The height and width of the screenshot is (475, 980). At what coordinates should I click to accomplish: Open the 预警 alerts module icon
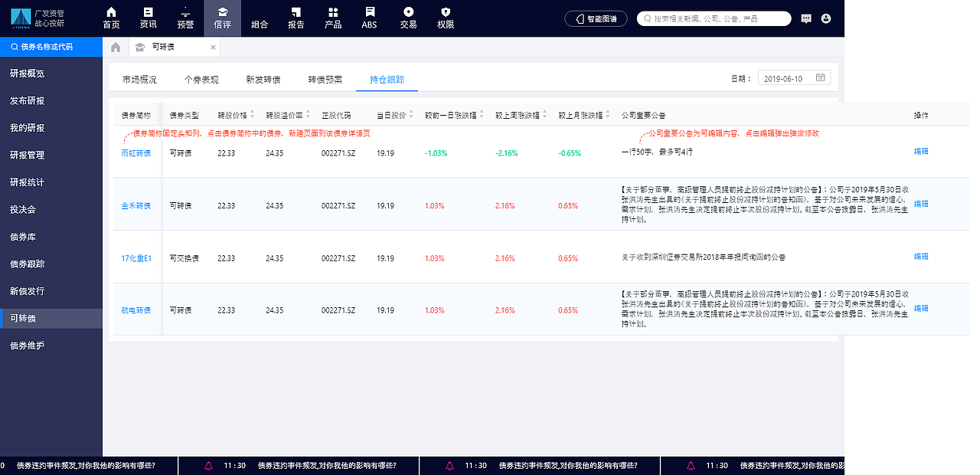pyautogui.click(x=185, y=17)
